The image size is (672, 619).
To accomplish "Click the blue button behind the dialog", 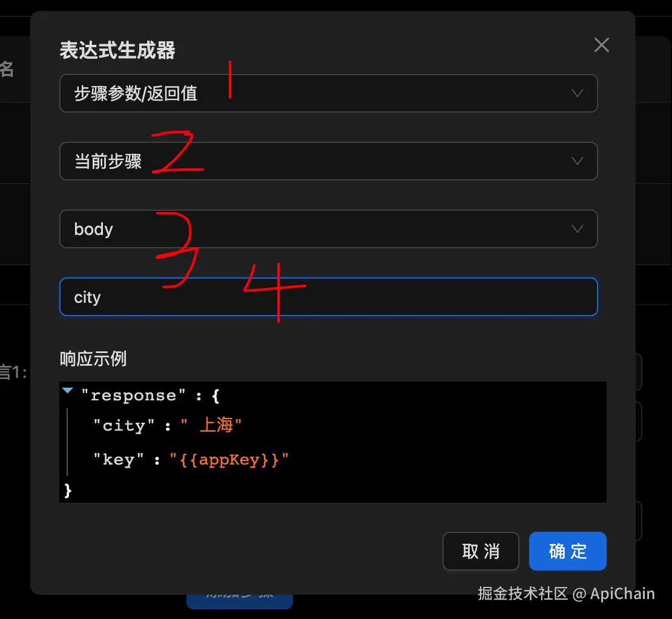I will coord(240,601).
